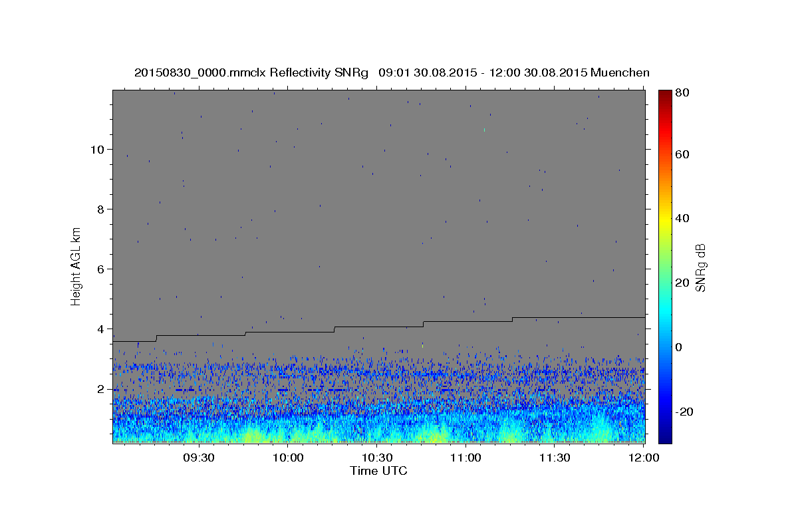Image resolution: width=798 pixels, height=532 pixels.
Task: Click the colorbar value label -20
Action: pyautogui.click(x=685, y=412)
